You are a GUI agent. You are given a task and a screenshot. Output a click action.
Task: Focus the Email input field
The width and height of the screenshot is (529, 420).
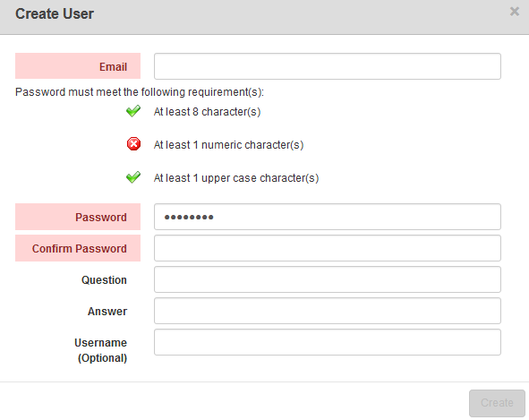pyautogui.click(x=328, y=66)
